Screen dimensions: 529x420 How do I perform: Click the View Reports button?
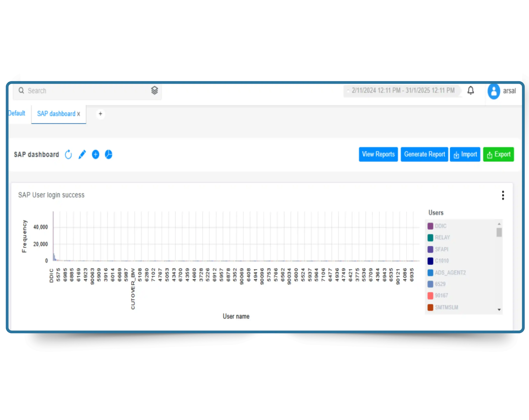(378, 154)
